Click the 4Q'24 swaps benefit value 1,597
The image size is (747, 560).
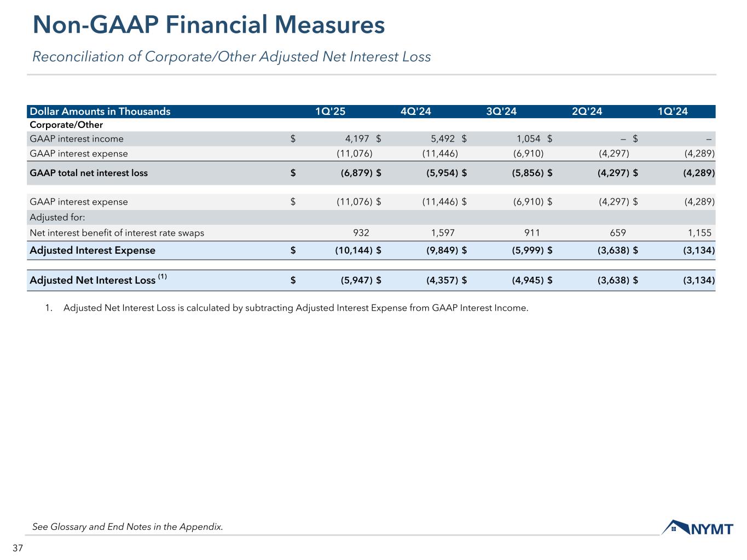pos(443,233)
